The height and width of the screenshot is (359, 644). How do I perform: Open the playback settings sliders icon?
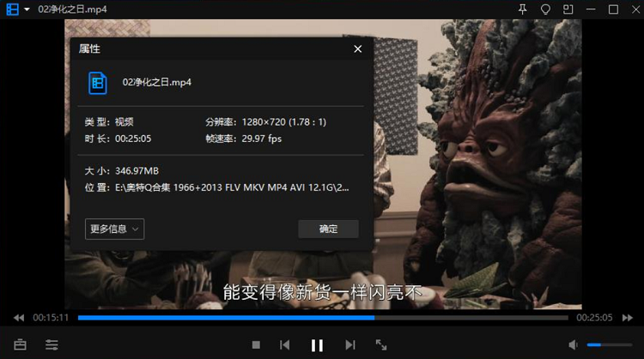(52, 344)
